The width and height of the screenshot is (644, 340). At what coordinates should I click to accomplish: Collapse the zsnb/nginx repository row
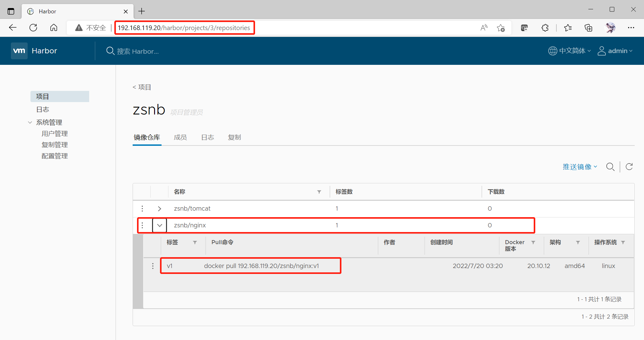pyautogui.click(x=159, y=225)
